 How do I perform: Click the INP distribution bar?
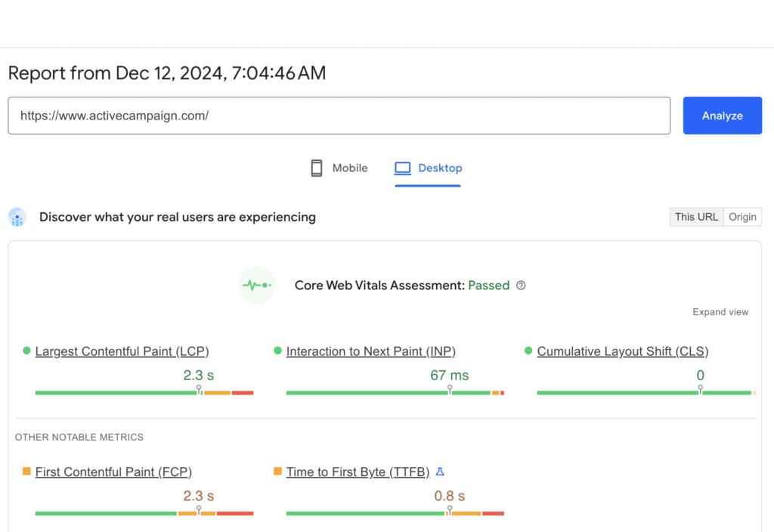(x=395, y=393)
